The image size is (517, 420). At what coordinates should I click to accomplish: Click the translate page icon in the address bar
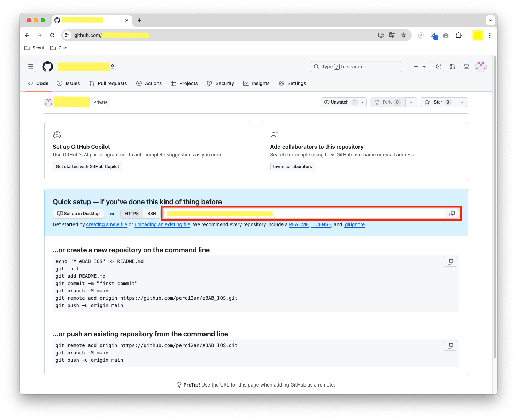pos(392,35)
